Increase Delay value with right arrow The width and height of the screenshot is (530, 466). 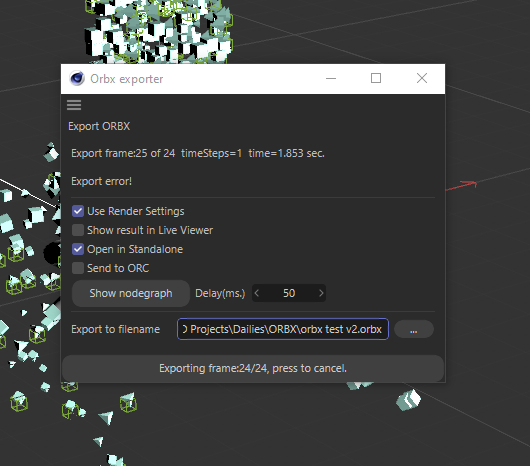(x=321, y=293)
